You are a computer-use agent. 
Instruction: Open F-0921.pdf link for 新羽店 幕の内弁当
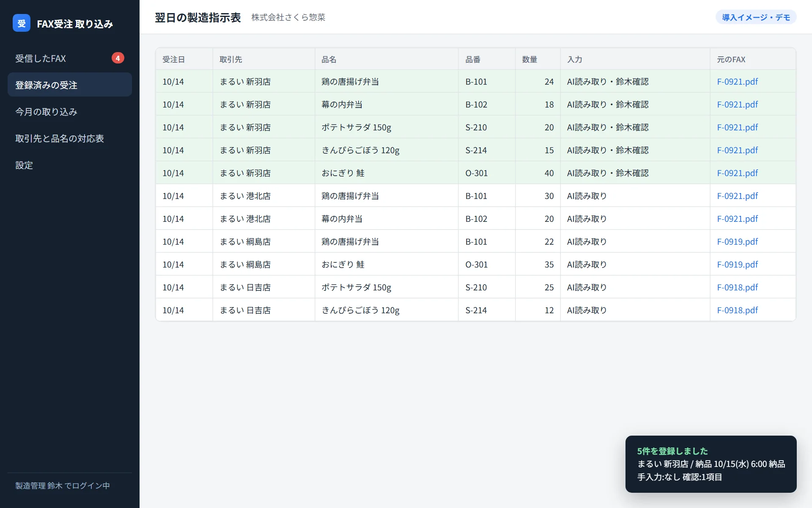737,105
